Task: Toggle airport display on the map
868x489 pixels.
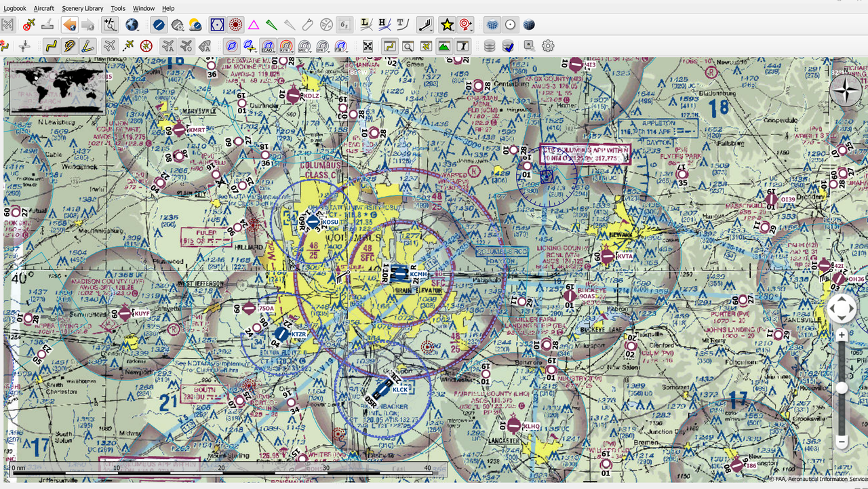Action: [x=159, y=25]
